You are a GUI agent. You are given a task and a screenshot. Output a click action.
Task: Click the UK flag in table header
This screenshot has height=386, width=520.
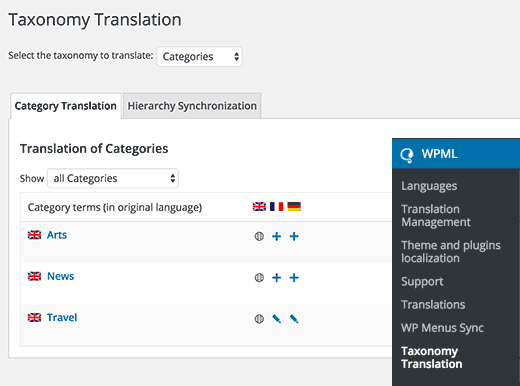click(x=259, y=207)
